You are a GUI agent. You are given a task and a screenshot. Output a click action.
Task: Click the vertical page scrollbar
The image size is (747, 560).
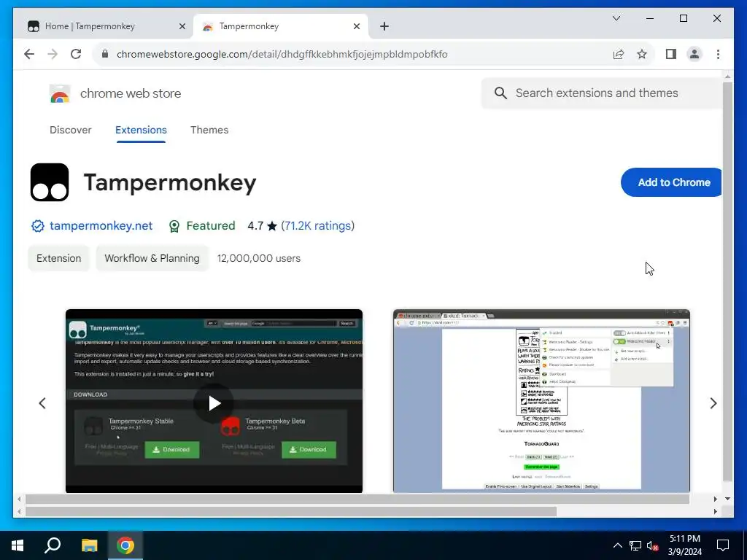click(727, 281)
